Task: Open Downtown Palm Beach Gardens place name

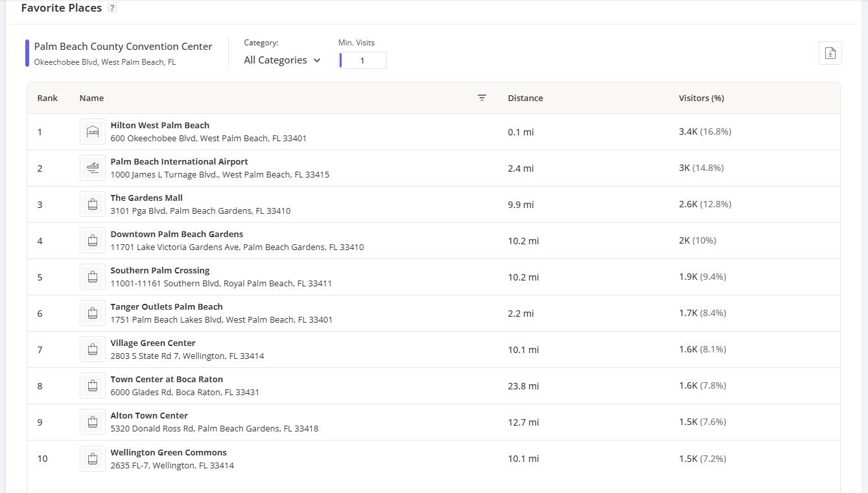Action: [x=176, y=234]
